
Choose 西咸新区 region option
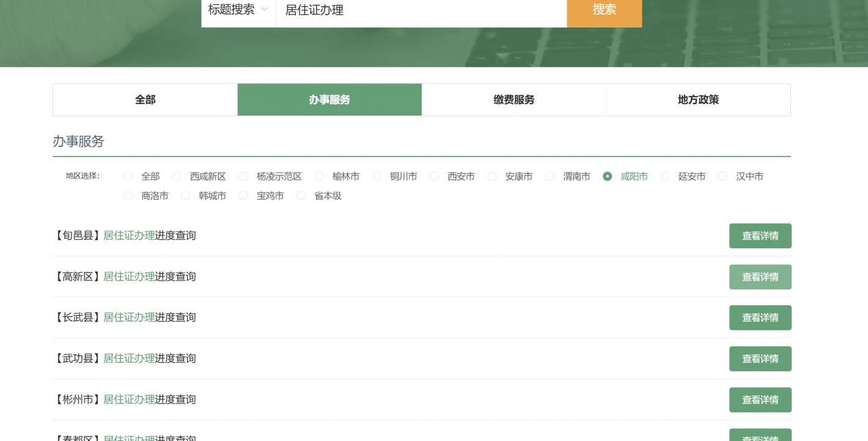[x=177, y=177]
